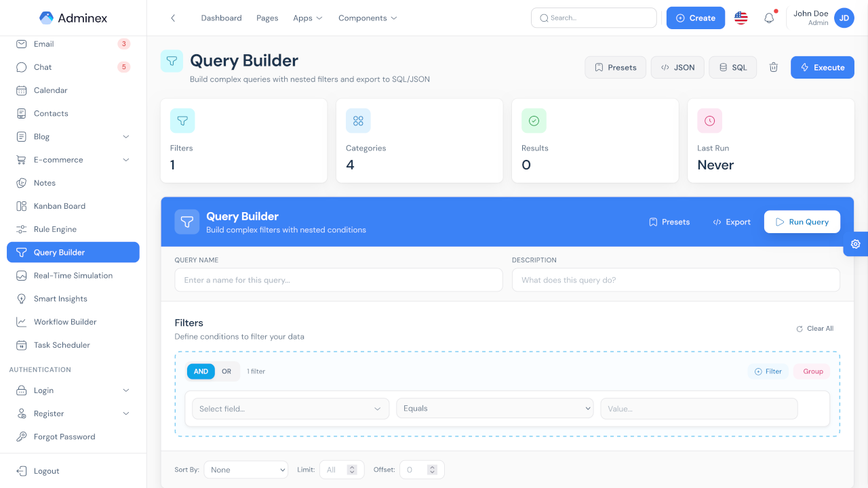Viewport: 868px width, 488px height.
Task: Open the settings gear side tab
Action: (856, 244)
